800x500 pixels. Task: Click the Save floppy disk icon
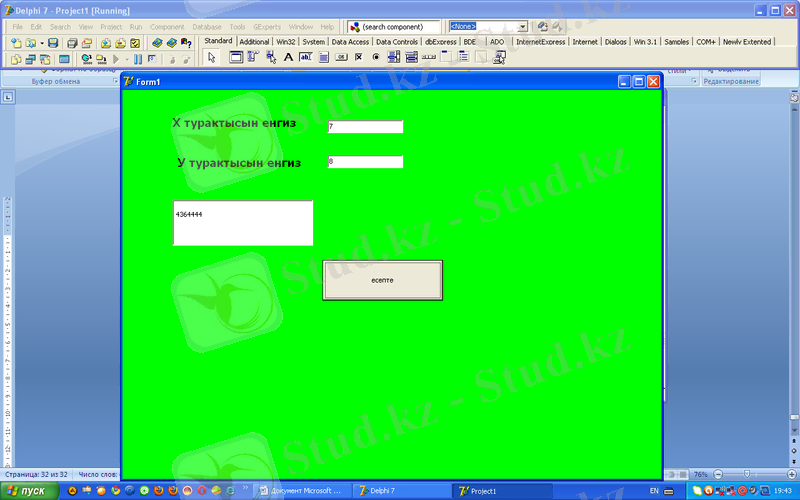(x=53, y=43)
